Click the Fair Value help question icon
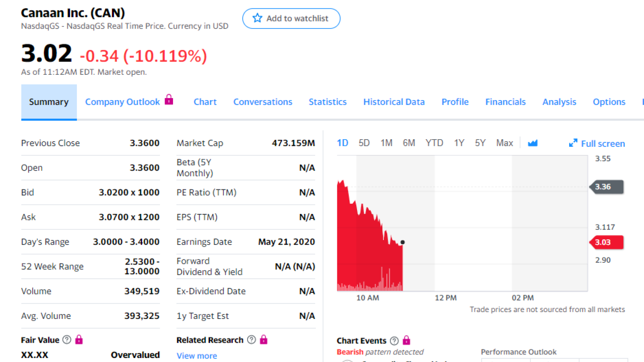This screenshot has width=644, height=362. coord(67,340)
